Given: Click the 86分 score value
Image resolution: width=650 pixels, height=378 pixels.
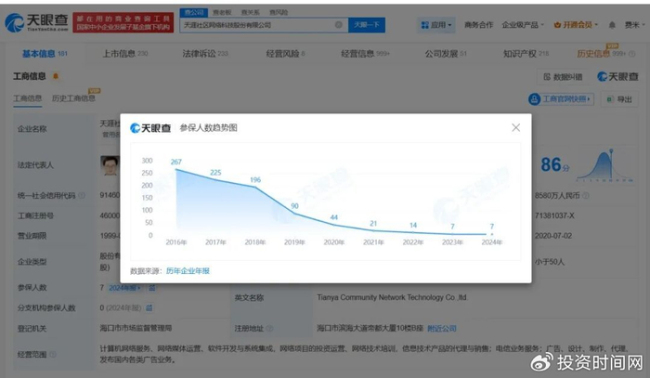Looking at the screenshot, I should tap(555, 165).
